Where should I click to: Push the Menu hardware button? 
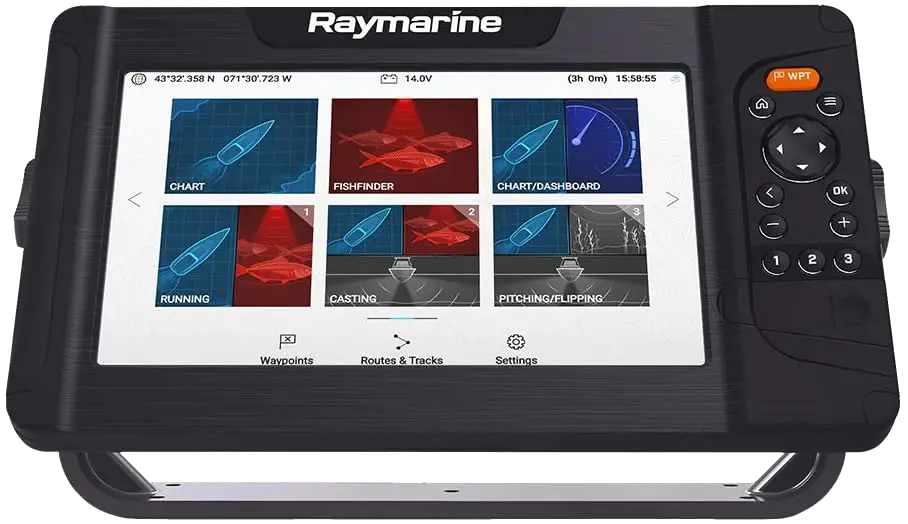[830, 103]
